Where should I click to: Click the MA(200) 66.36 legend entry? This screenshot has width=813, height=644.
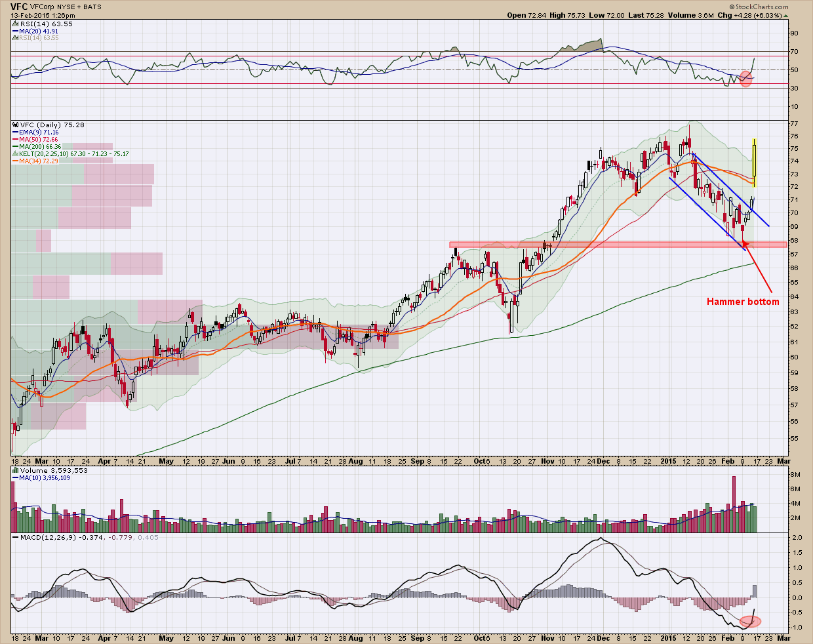pos(41,146)
